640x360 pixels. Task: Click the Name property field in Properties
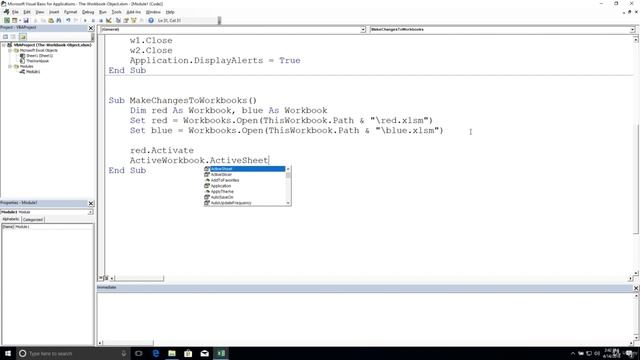coord(47,227)
